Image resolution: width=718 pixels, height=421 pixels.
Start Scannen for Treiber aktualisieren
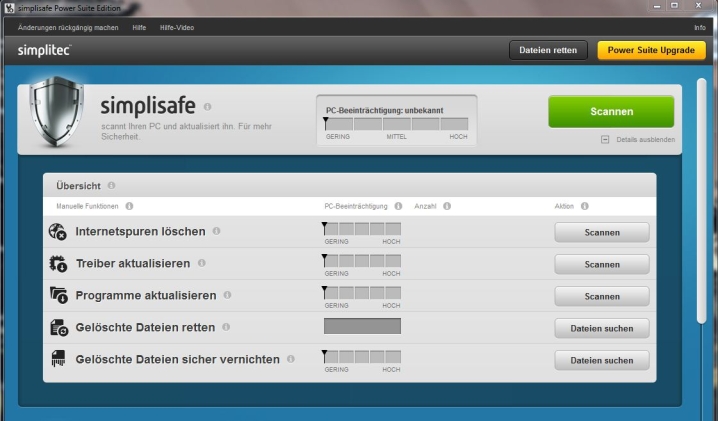coord(602,264)
